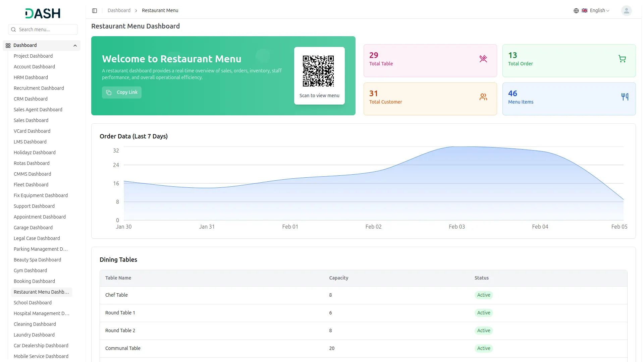The width and height of the screenshot is (644, 362).
Task: Click the fork and knife Menu Items icon
Action: pos(625,97)
